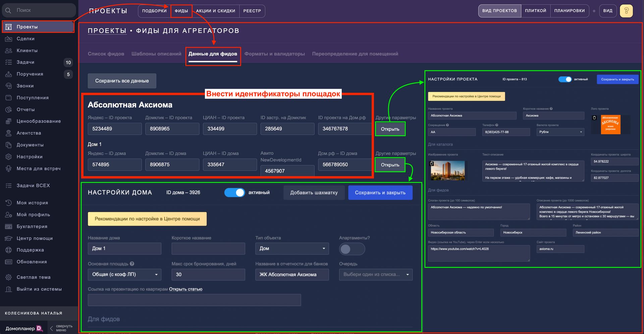
Task: Open Отчеты via its chart icon
Action: [x=9, y=110]
